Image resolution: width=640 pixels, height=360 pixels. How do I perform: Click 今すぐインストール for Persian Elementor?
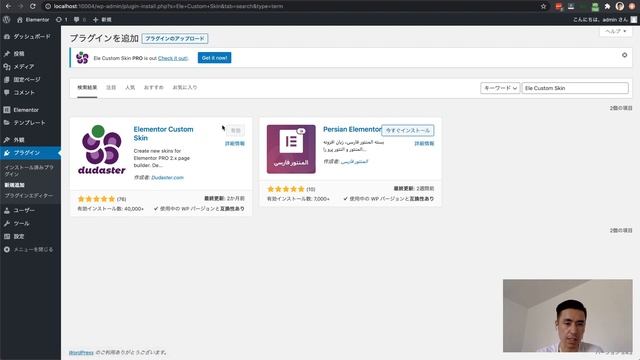pos(408,130)
